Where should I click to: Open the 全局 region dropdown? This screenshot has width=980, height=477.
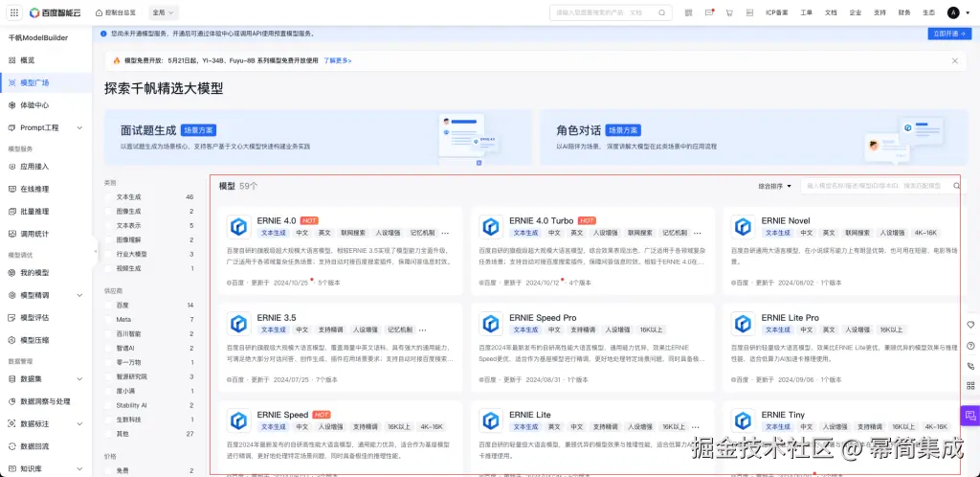[164, 12]
